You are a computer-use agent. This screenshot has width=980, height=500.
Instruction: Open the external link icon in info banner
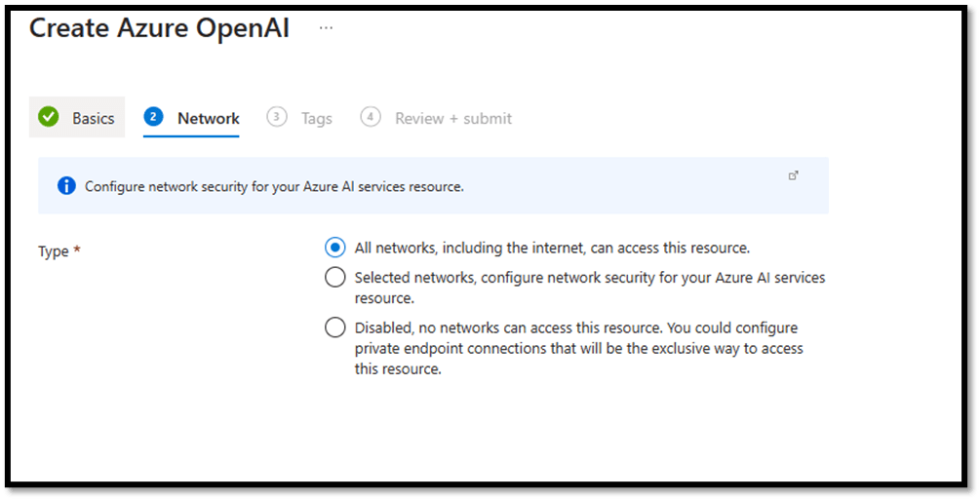pyautogui.click(x=793, y=175)
